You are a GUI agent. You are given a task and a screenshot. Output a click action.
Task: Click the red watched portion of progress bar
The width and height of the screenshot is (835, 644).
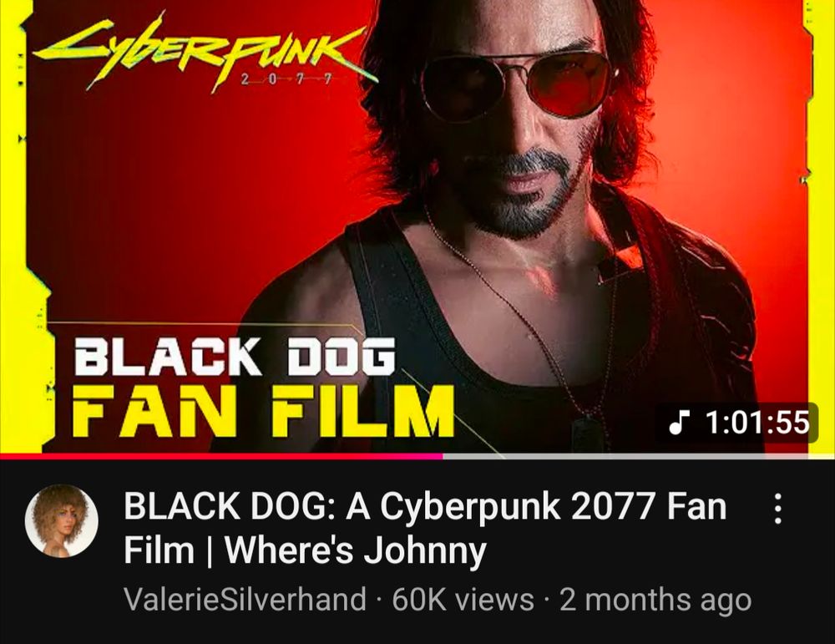221,457
